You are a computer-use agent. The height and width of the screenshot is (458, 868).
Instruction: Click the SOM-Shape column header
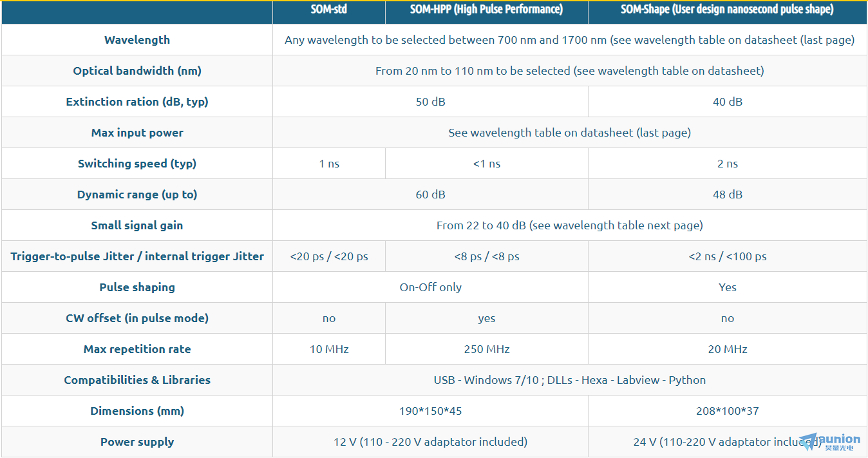coord(727,9)
